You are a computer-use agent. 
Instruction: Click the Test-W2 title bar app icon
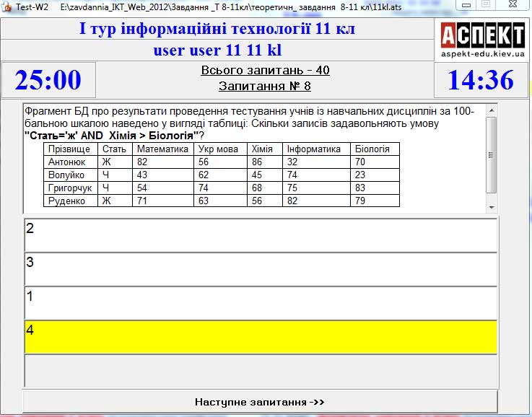7,5
